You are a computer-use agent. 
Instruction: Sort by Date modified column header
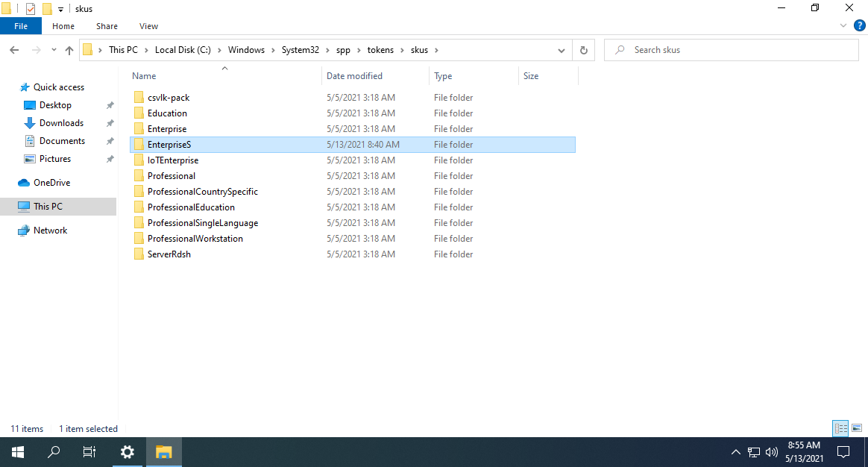[x=375, y=76]
